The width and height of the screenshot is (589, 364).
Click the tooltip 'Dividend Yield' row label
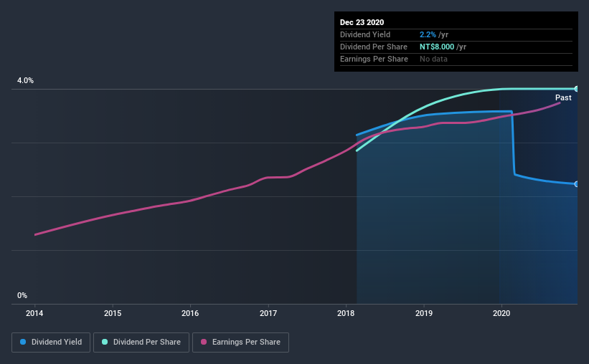pyautogui.click(x=365, y=34)
